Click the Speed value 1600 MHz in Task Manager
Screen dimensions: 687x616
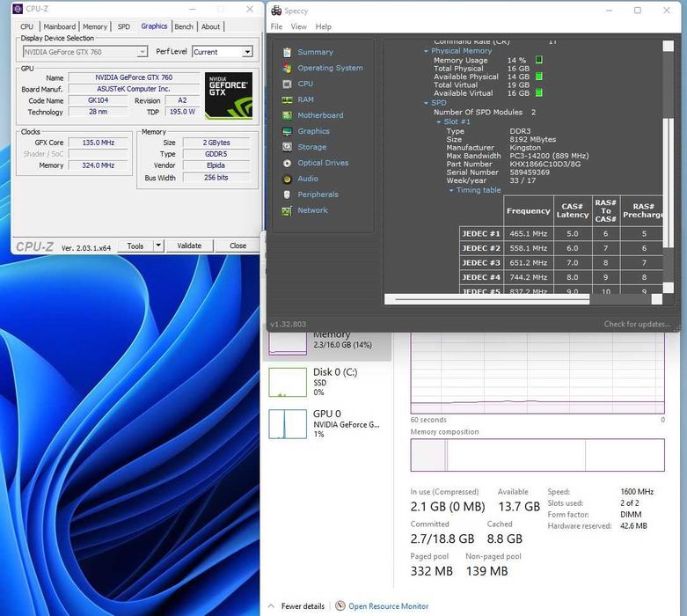pos(637,492)
